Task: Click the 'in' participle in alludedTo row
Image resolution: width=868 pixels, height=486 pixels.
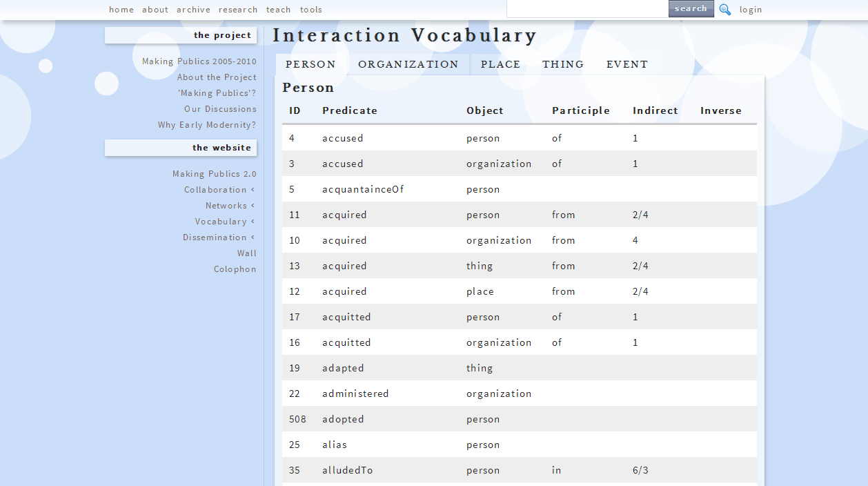Action: (x=556, y=470)
